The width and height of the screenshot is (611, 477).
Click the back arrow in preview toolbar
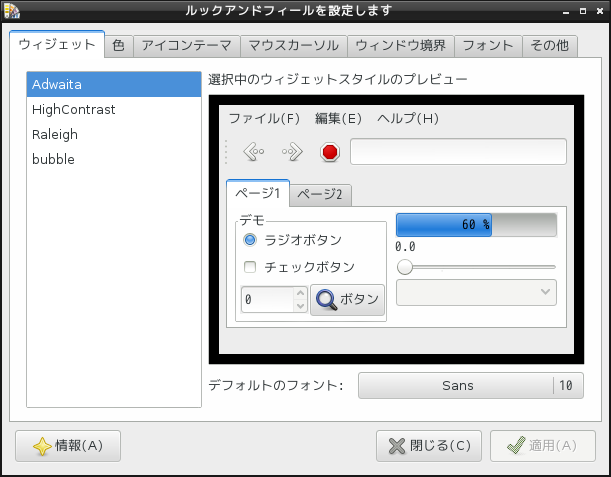coord(254,152)
